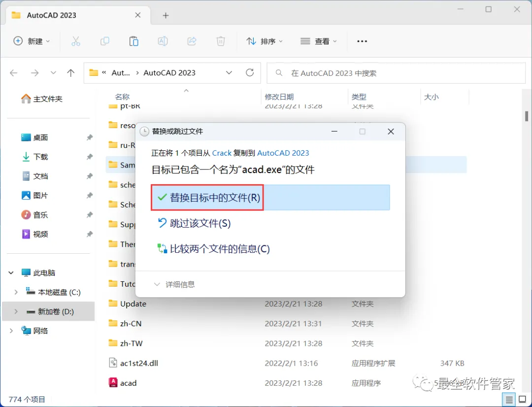
Task: Sort by 类型 column header
Action: click(359, 97)
